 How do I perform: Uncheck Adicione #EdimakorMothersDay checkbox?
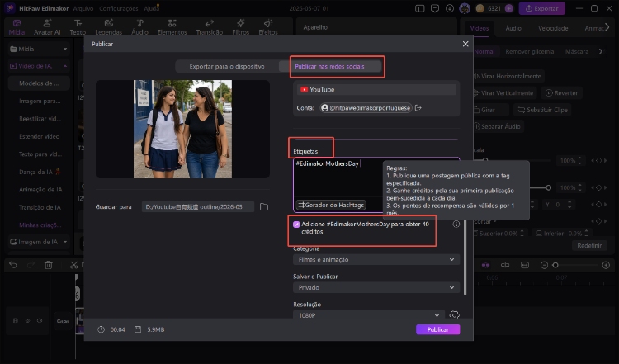pos(296,225)
